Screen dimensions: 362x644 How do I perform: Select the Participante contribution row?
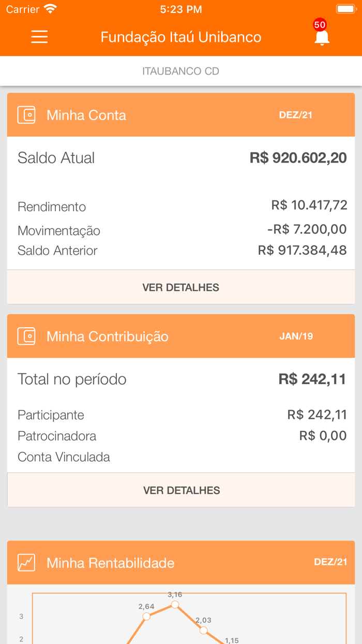181,415
